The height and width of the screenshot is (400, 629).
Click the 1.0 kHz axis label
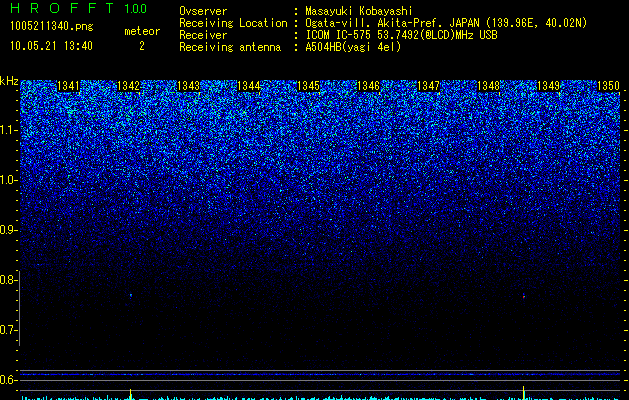point(8,180)
